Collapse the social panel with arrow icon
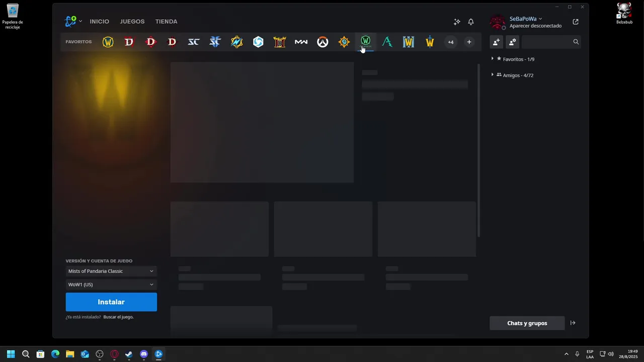Screen dimensions: 644x362 pos(573,323)
